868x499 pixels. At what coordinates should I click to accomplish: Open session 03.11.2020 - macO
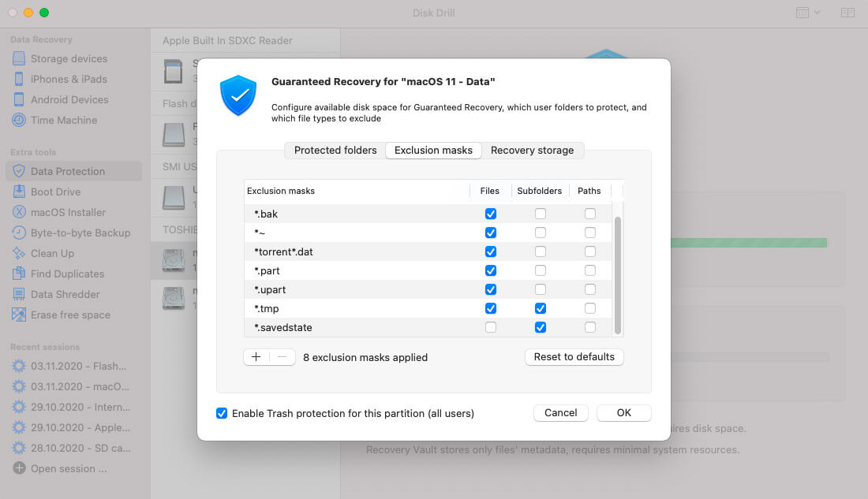80,387
